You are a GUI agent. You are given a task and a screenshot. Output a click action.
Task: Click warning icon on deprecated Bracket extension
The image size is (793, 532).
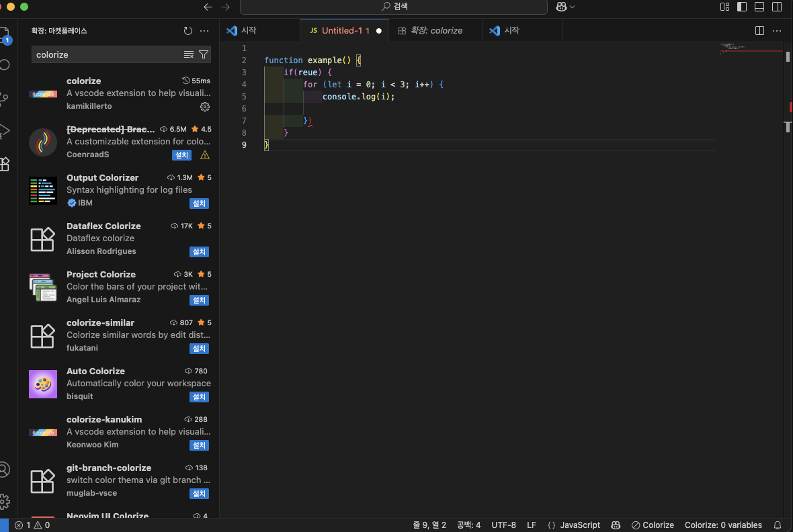pyautogui.click(x=205, y=155)
